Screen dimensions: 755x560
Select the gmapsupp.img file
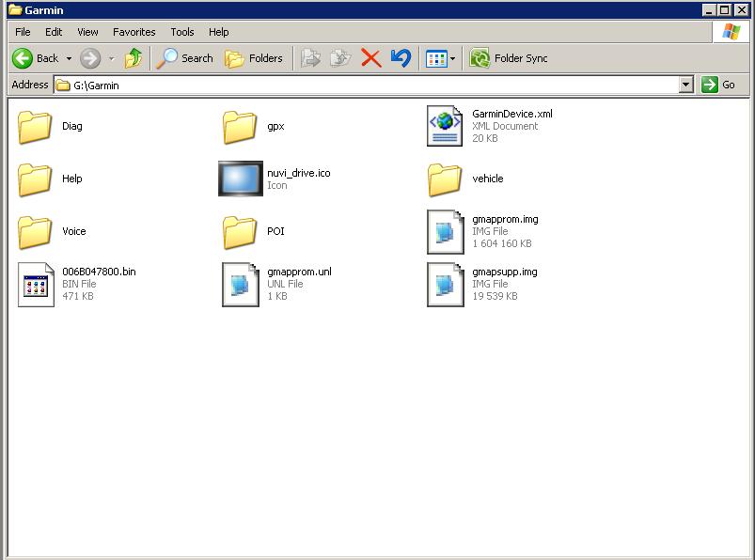pyautogui.click(x=445, y=284)
